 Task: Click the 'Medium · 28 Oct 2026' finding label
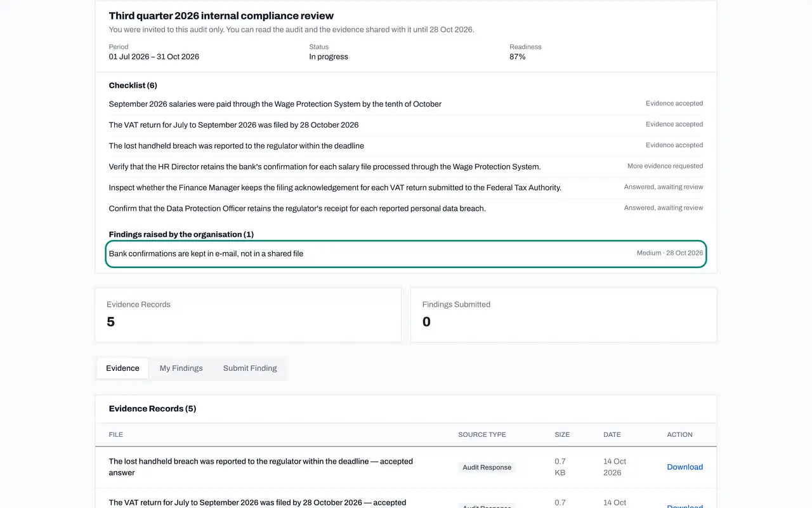click(670, 253)
